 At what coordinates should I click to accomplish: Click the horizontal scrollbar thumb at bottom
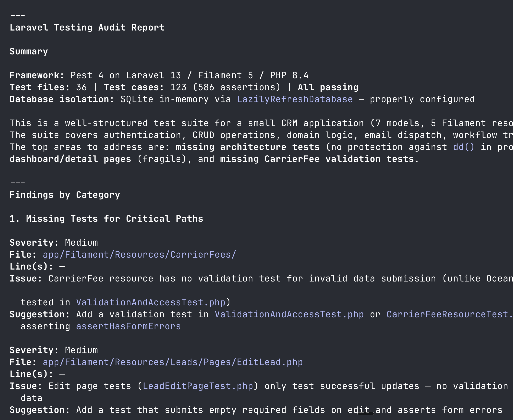pos(365,413)
